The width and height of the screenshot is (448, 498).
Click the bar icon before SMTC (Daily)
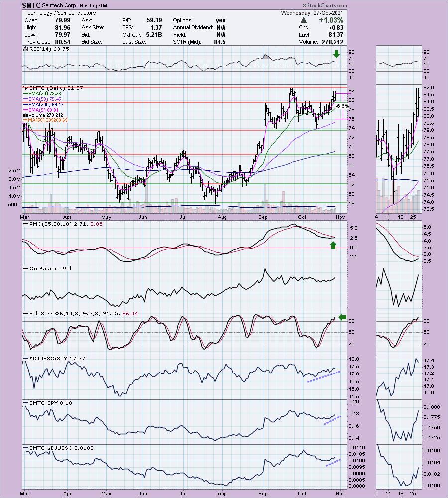(26, 88)
